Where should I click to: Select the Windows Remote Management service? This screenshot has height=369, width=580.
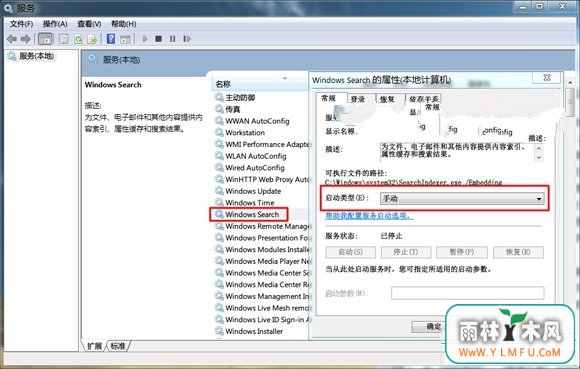(x=267, y=226)
